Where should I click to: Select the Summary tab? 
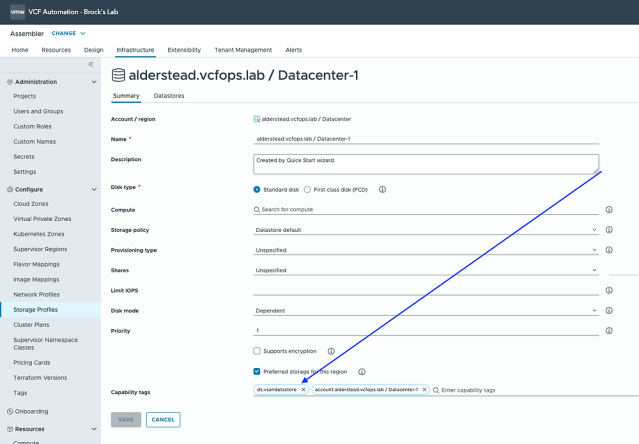(x=126, y=96)
